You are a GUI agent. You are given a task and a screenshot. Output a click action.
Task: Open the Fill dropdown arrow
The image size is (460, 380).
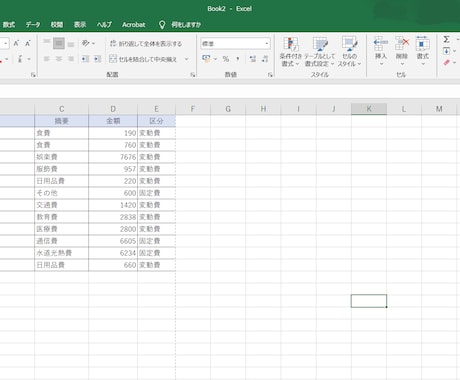[x=454, y=51]
